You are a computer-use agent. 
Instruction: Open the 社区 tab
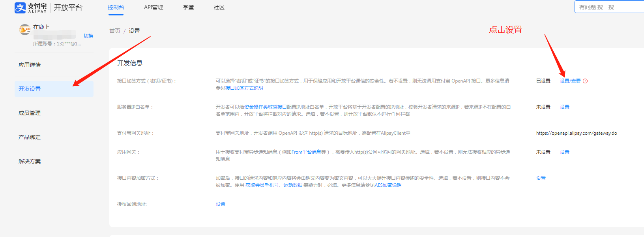pyautogui.click(x=219, y=8)
